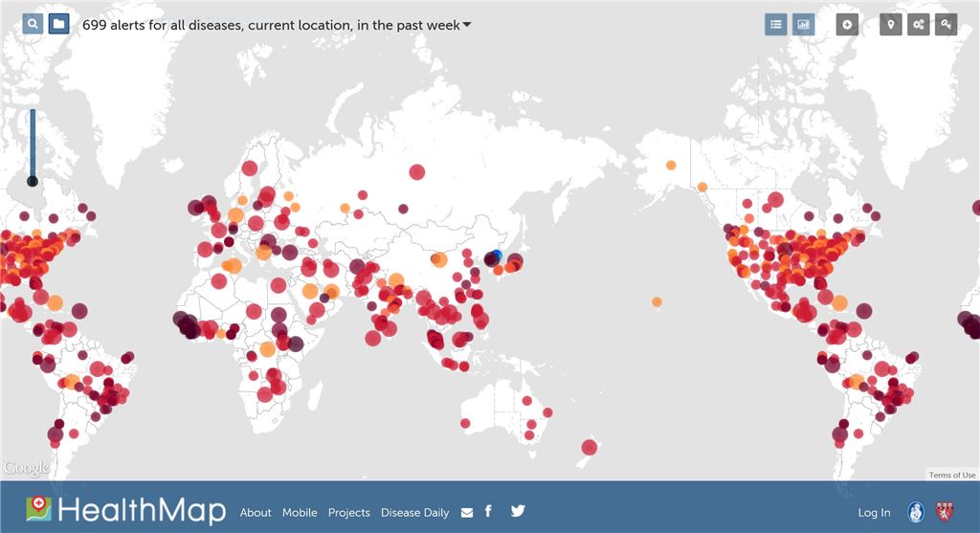The height and width of the screenshot is (533, 980).
Task: Open the folder icon next to search
Action: click(58, 24)
